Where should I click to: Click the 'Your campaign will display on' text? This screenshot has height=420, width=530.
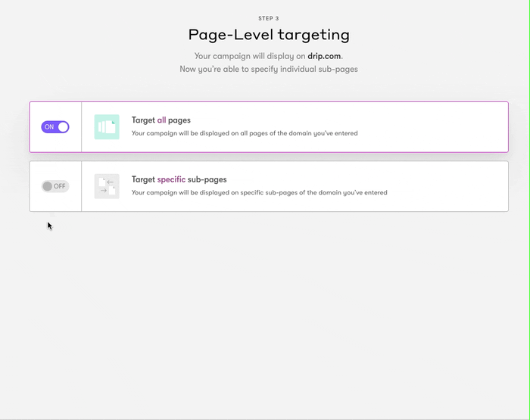(x=250, y=56)
